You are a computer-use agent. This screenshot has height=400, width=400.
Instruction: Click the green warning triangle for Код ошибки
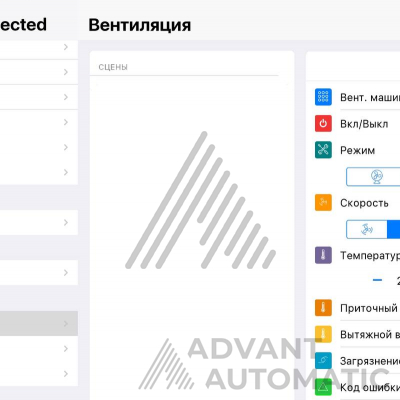click(x=323, y=387)
